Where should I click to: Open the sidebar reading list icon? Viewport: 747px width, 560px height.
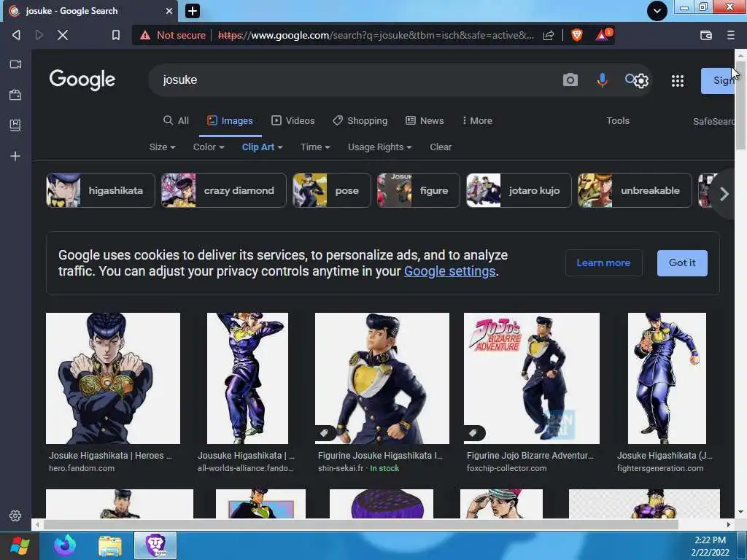[x=15, y=125]
